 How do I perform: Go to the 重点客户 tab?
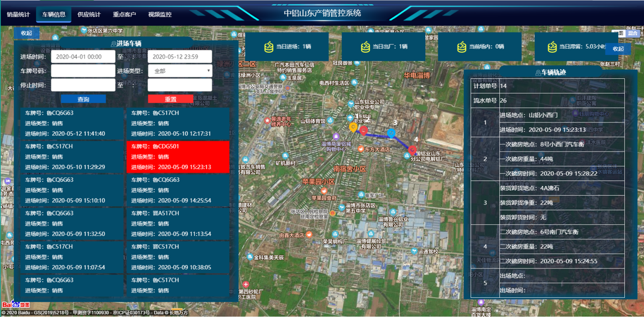click(x=125, y=14)
